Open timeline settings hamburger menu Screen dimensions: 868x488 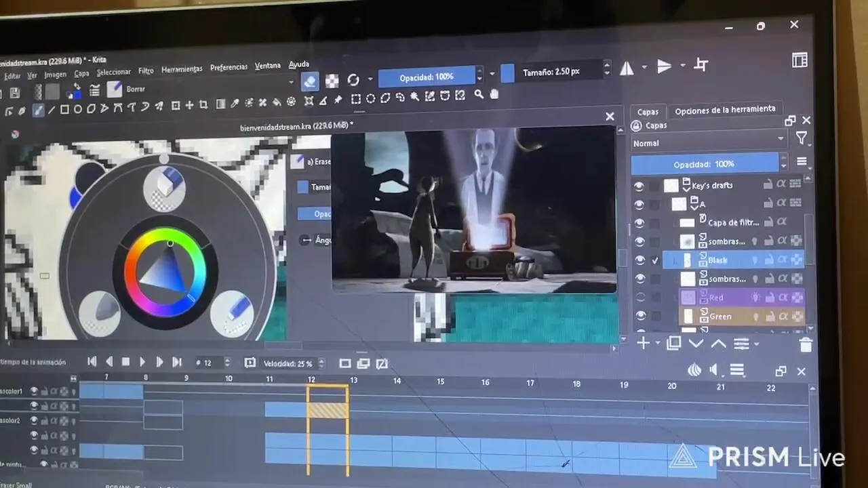pos(737,370)
